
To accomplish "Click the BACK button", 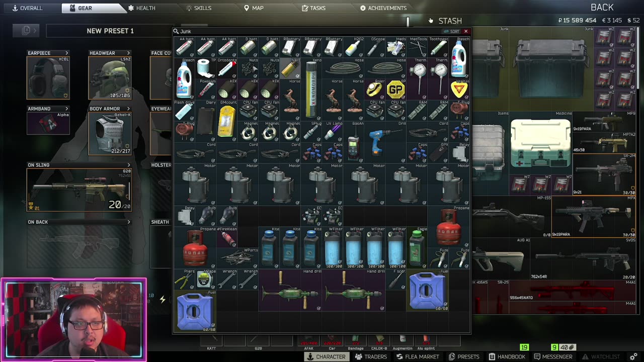I will 602,8.
